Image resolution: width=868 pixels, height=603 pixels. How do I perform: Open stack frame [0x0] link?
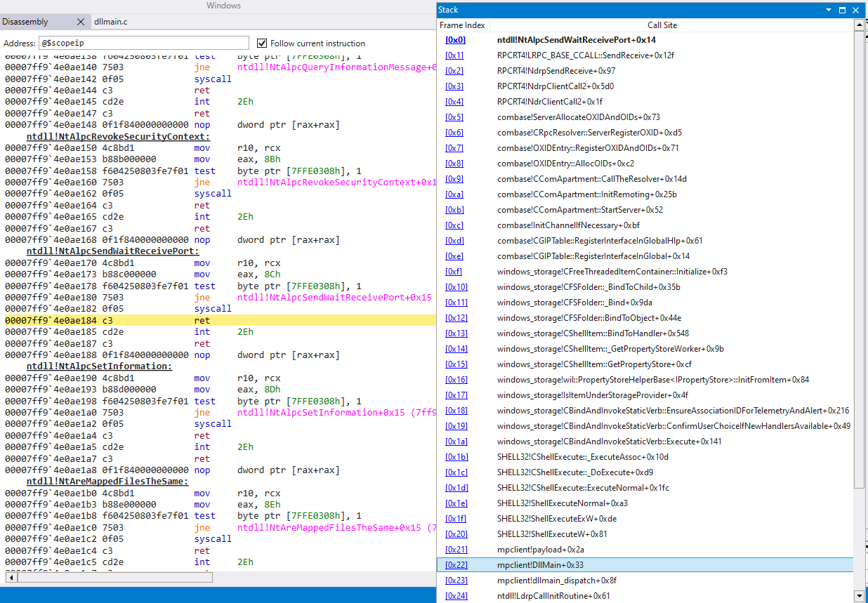pyautogui.click(x=455, y=40)
